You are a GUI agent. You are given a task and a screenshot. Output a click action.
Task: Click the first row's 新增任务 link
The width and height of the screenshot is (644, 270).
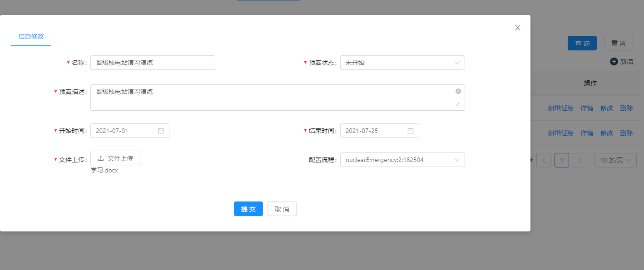click(x=560, y=108)
